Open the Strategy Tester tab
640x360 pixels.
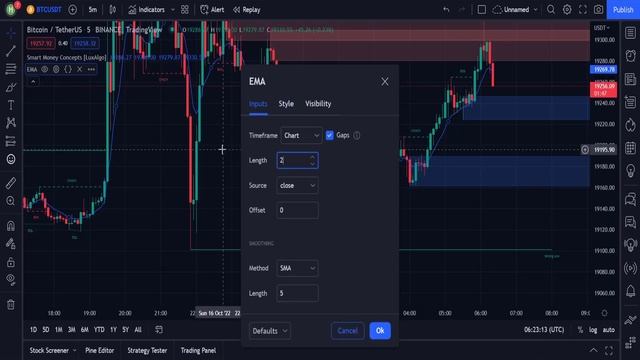(147, 351)
